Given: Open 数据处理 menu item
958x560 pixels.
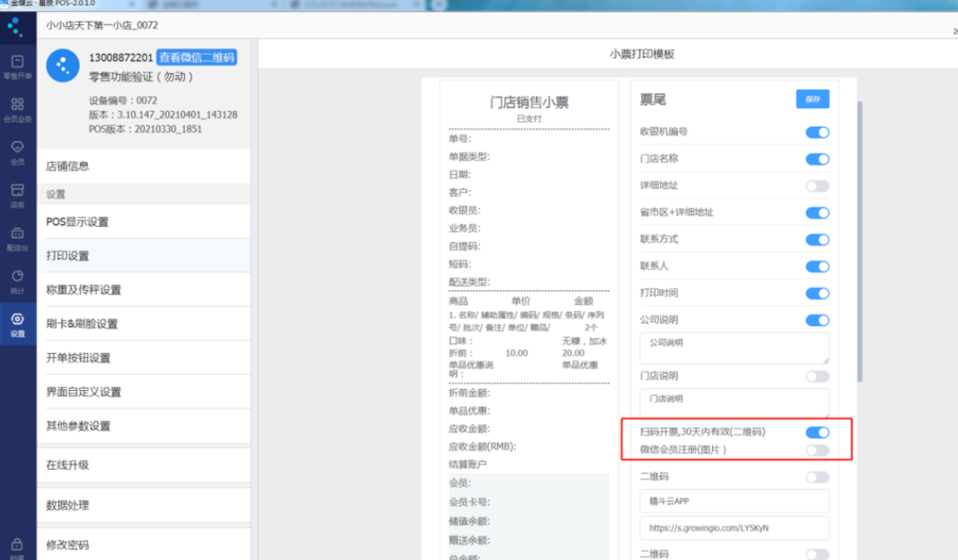Looking at the screenshot, I should click(x=143, y=505).
